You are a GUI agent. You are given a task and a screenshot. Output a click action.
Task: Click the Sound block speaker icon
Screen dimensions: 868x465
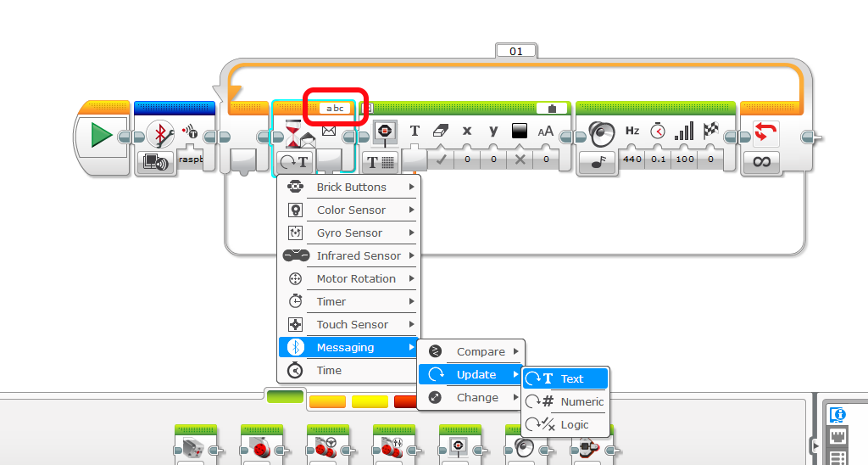(x=601, y=133)
